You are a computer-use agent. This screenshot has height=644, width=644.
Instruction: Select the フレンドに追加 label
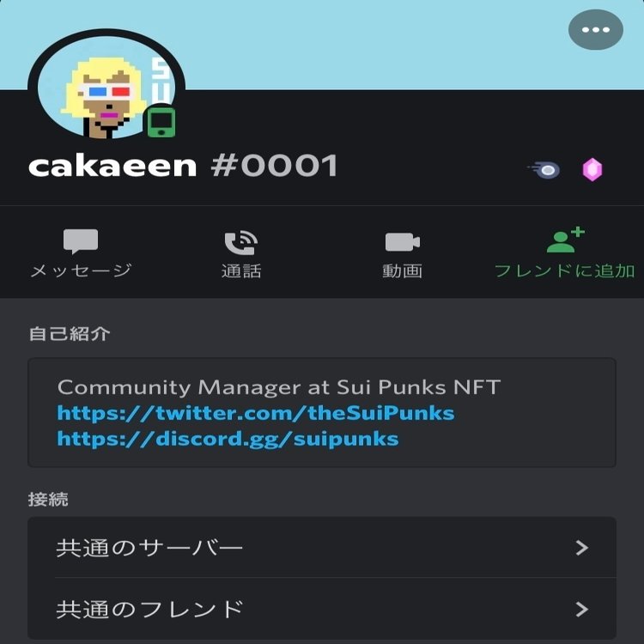click(x=565, y=271)
